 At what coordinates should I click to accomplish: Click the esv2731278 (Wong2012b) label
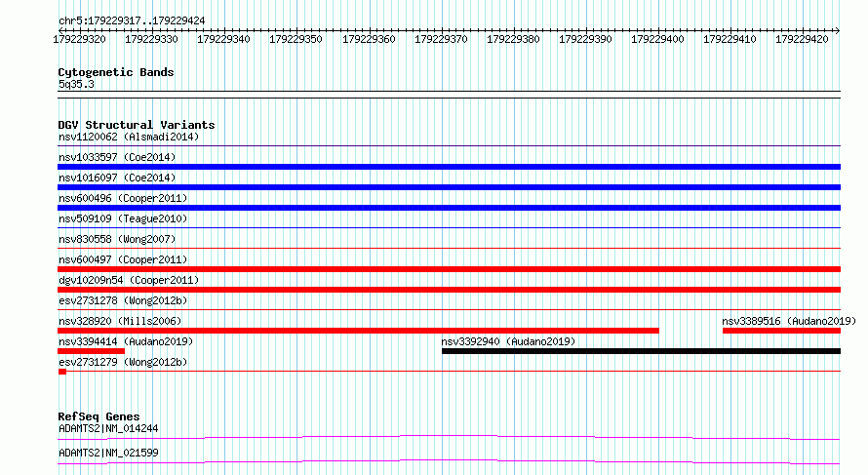pyautogui.click(x=123, y=300)
